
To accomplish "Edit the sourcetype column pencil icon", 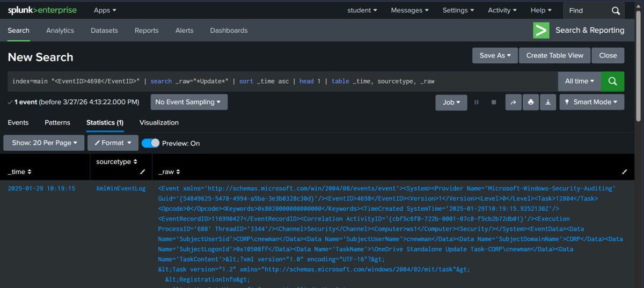I will point(142,172).
